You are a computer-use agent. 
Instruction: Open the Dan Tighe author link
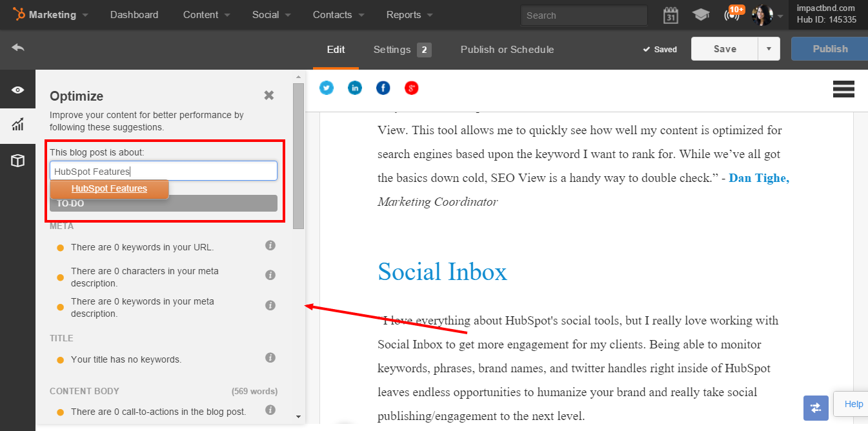click(759, 178)
